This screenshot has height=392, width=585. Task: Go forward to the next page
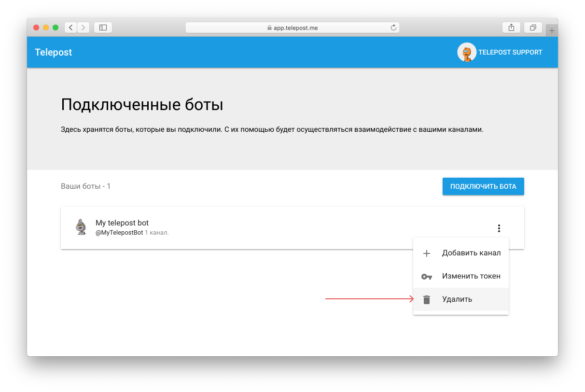[x=83, y=28]
